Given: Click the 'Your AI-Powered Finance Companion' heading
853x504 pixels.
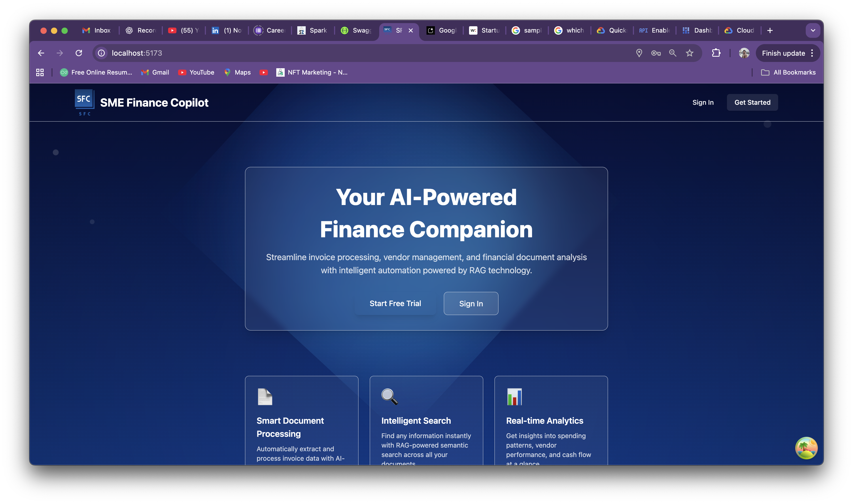Looking at the screenshot, I should point(426,213).
